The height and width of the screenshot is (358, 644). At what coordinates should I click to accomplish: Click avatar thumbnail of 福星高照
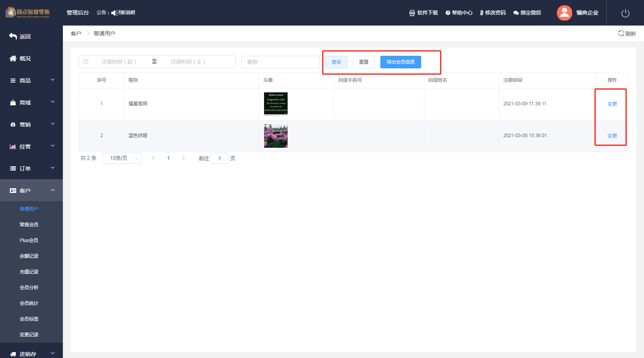click(x=276, y=104)
